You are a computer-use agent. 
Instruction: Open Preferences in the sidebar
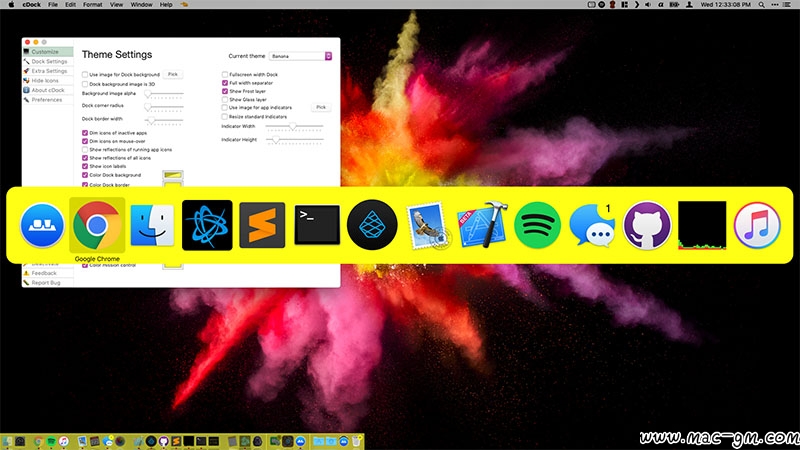pos(48,100)
